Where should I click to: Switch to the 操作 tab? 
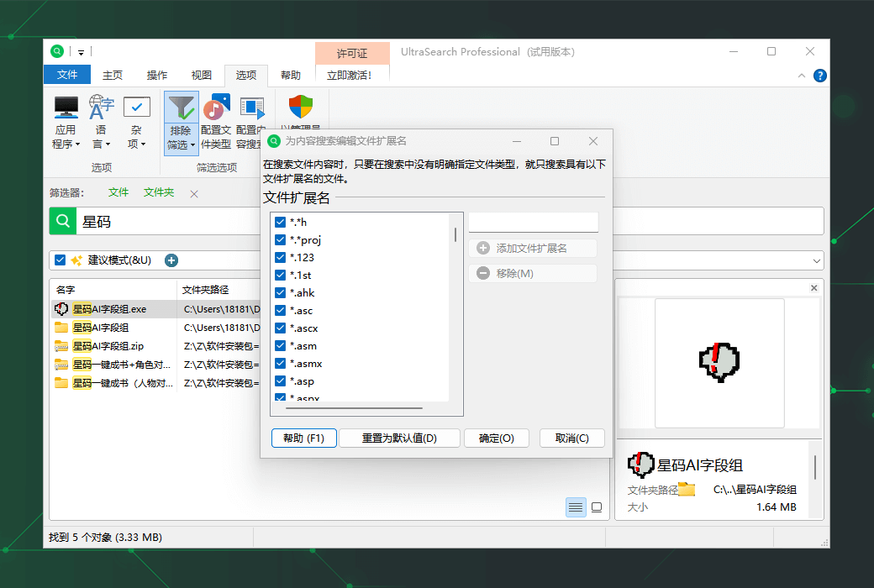coord(156,76)
